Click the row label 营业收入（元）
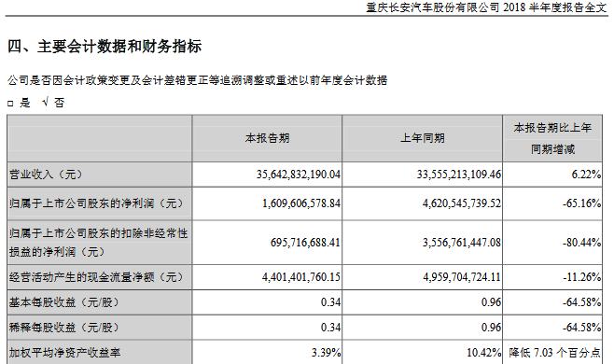Screen dimensions: 614x364 (47, 175)
